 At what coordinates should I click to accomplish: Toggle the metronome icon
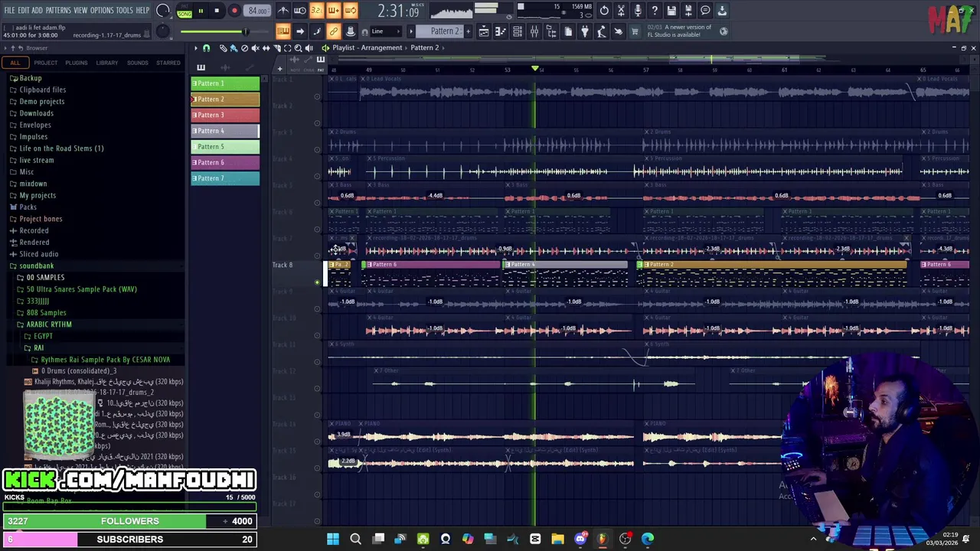click(x=283, y=11)
